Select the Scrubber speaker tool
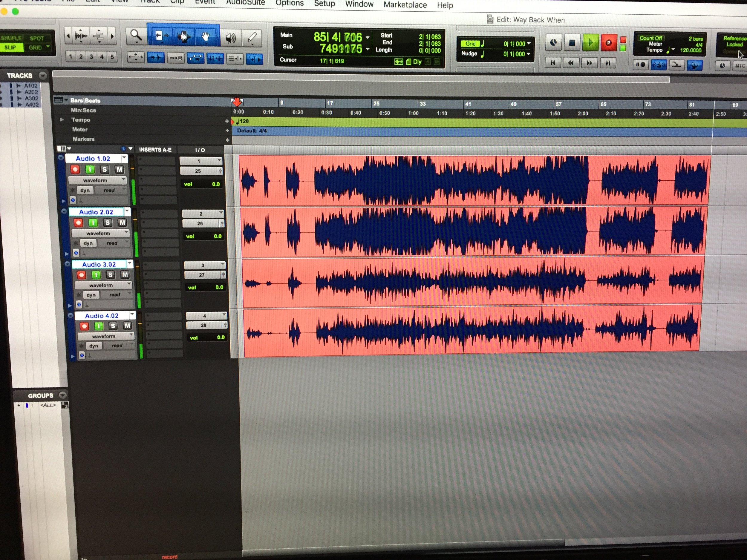Screen dimensions: 747x560 tap(231, 37)
